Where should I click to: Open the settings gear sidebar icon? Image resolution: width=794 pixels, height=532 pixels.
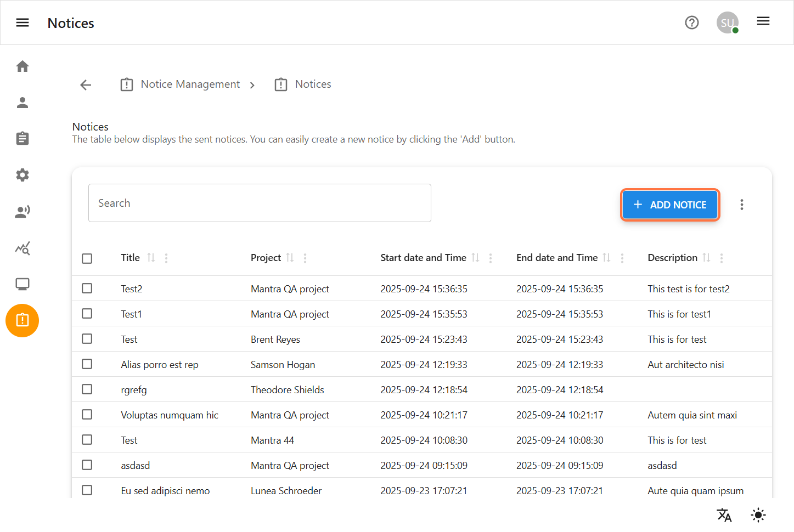pos(22,175)
